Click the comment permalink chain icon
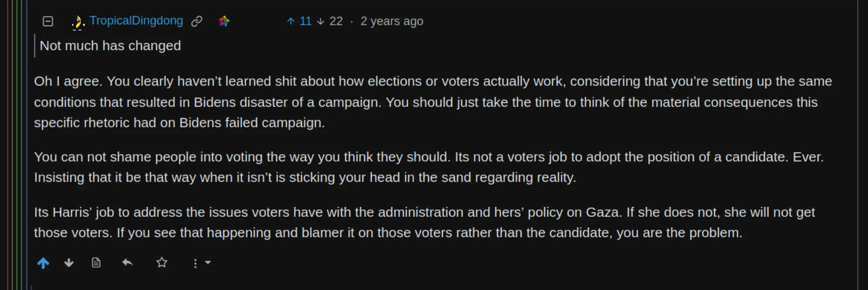 pyautogui.click(x=196, y=21)
